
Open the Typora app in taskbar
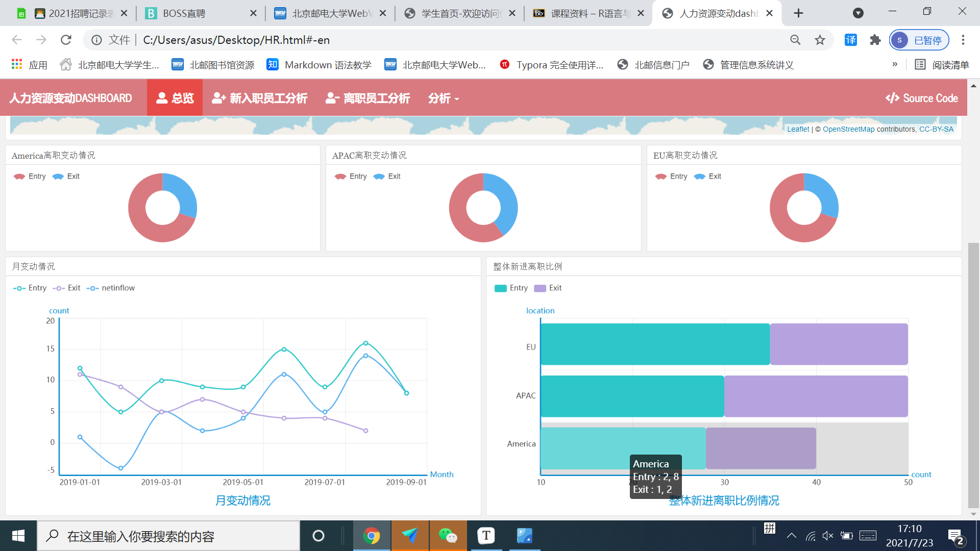486,536
